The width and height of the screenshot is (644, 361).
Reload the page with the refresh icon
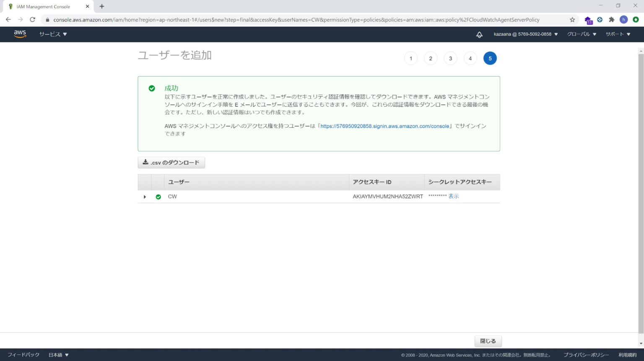(32, 19)
